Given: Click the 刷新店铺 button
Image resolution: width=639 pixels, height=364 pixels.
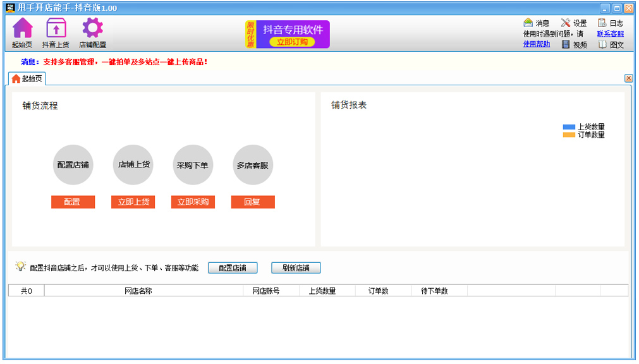Looking at the screenshot, I should 296,268.
